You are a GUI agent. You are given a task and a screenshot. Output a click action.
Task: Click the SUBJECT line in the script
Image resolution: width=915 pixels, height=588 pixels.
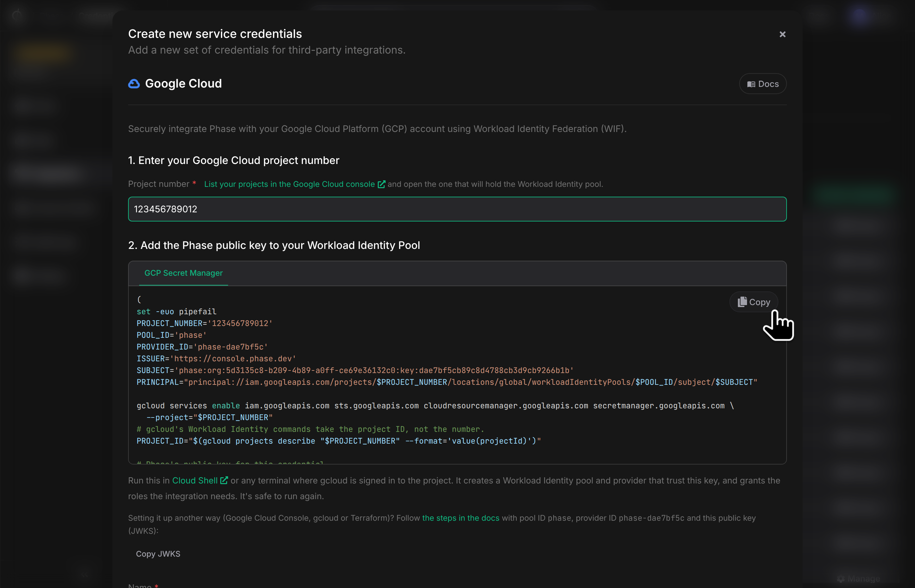point(355,370)
